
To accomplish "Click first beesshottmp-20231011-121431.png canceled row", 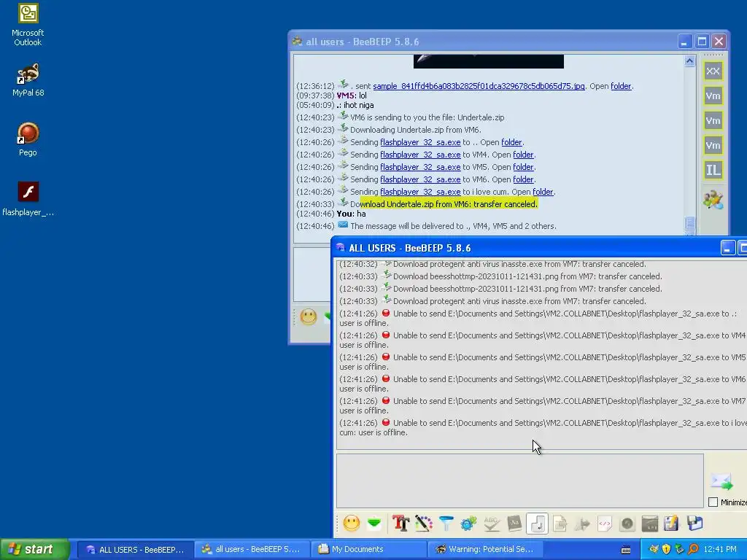I will pyautogui.click(x=500, y=276).
